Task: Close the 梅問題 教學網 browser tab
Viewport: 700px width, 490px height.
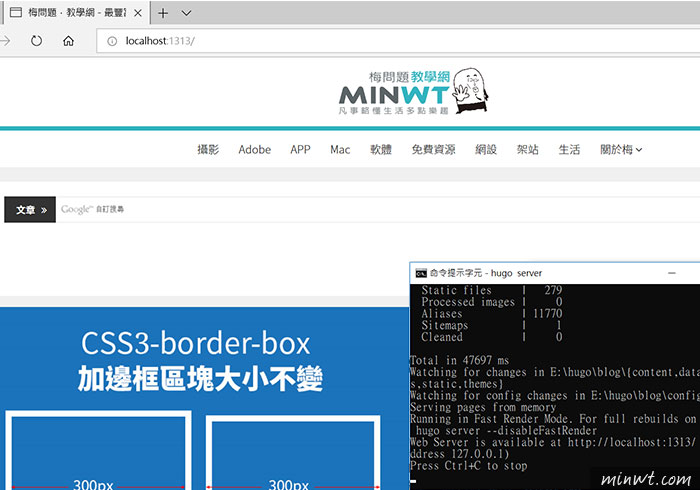Action: click(x=138, y=13)
